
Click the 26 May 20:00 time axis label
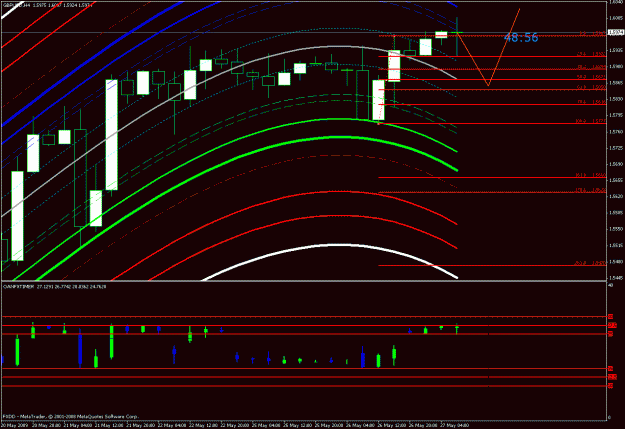423,425
